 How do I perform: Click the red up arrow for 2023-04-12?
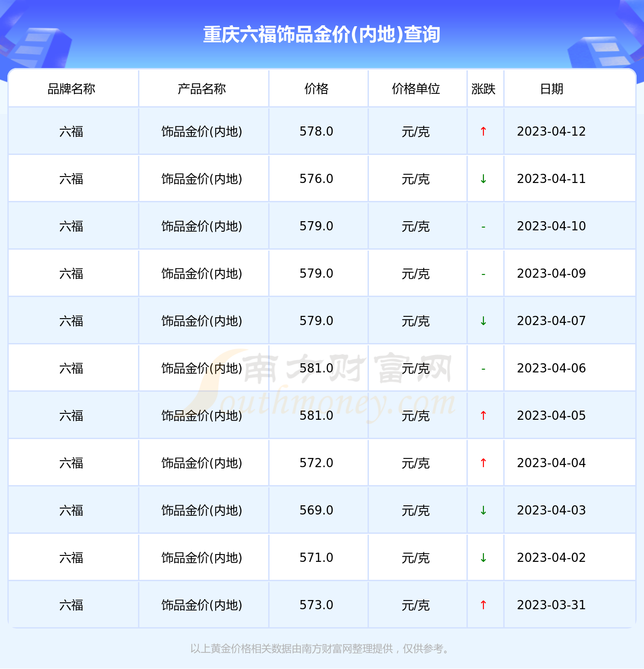coord(483,132)
